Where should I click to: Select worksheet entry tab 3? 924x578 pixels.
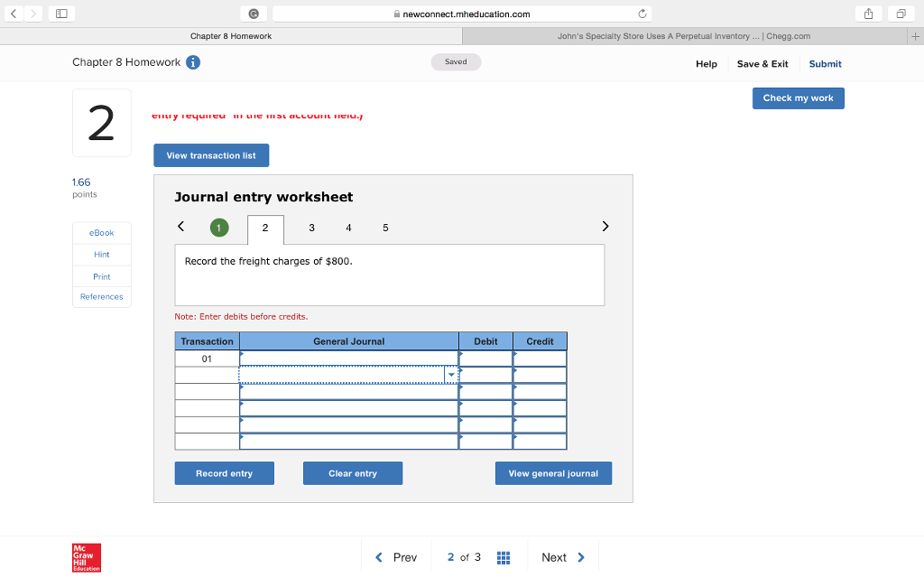click(x=311, y=228)
